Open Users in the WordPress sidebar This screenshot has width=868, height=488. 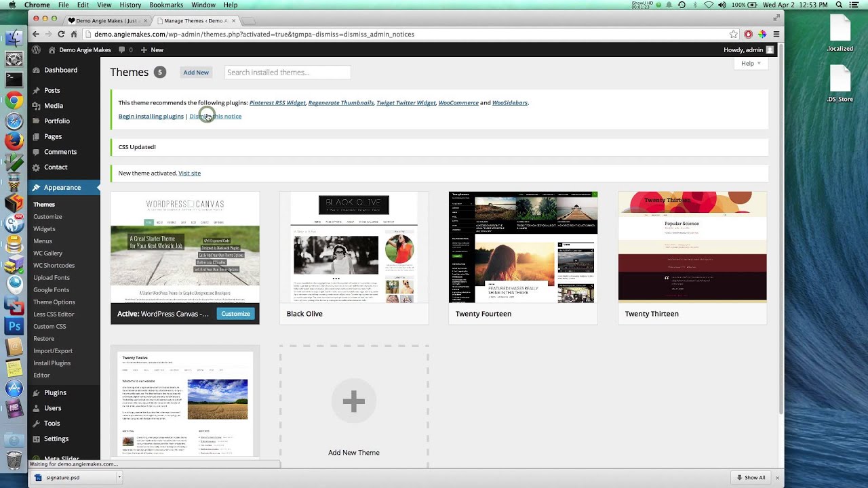[x=53, y=408]
